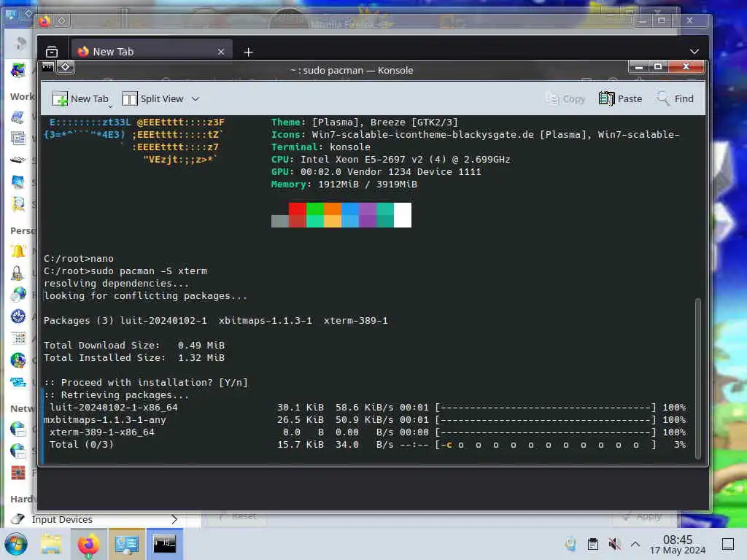Click the 'Memory: 1912MiB / 3919MiB' line

tap(344, 184)
